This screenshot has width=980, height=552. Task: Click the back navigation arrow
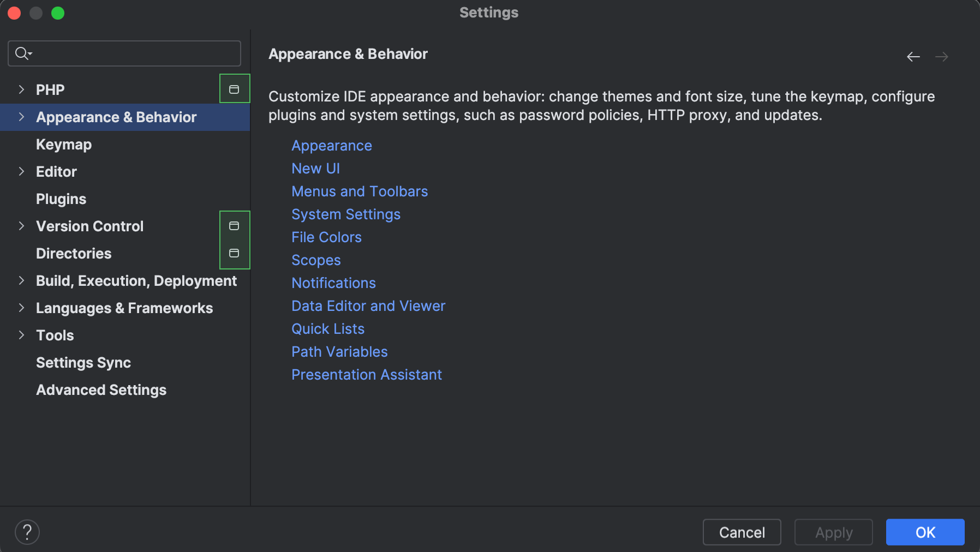pyautogui.click(x=913, y=56)
